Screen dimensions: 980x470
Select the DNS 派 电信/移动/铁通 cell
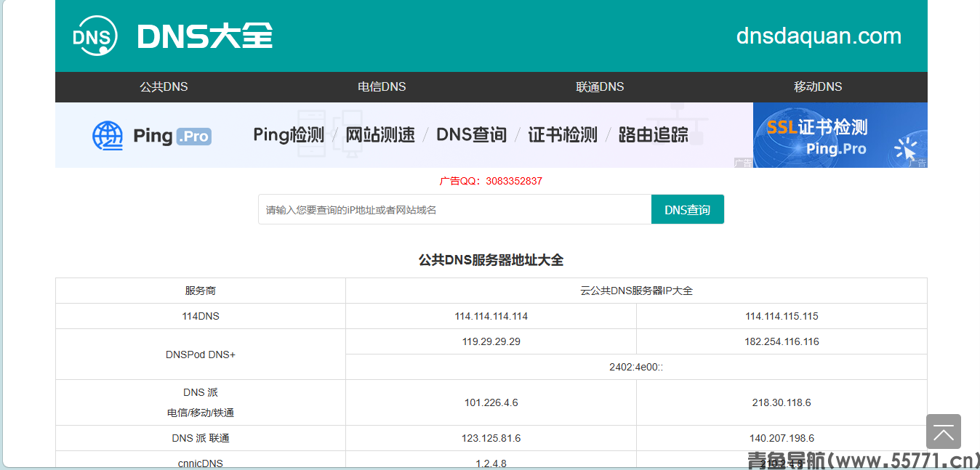201,402
